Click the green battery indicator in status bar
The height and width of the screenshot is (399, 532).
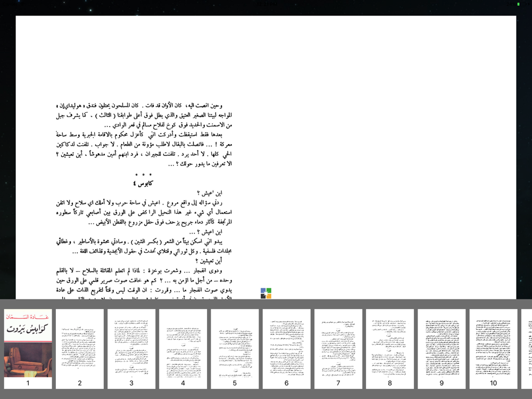click(518, 4)
